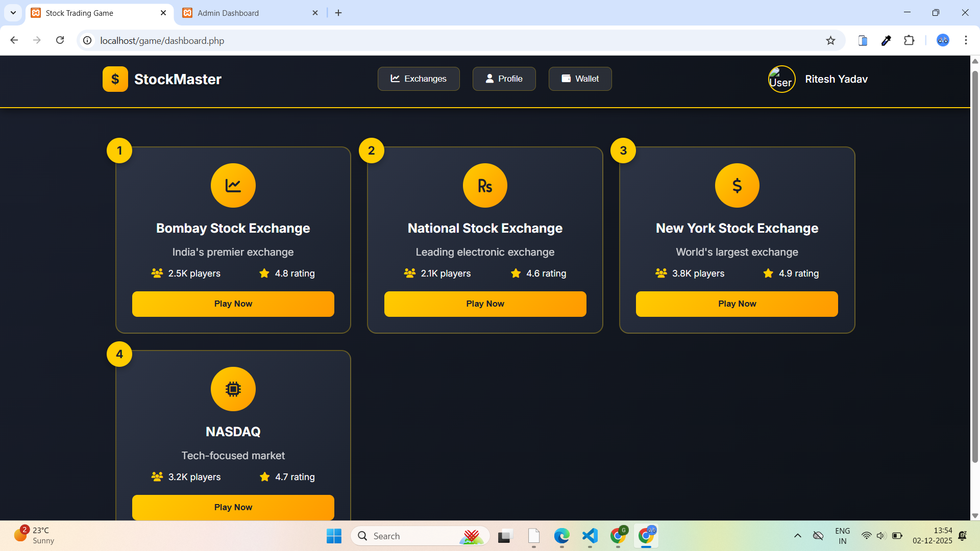Open the Chrome three-dot menu
980x551 pixels.
tap(966, 40)
